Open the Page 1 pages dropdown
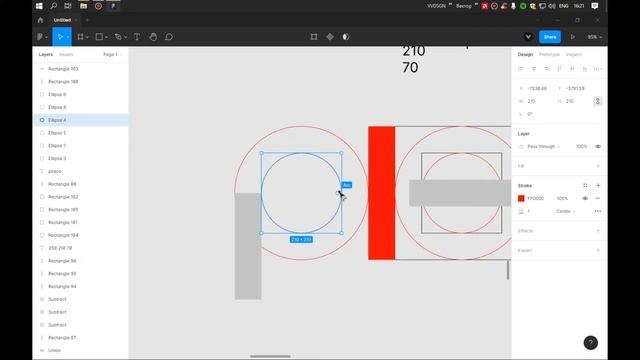The width and height of the screenshot is (640, 360). tap(112, 54)
